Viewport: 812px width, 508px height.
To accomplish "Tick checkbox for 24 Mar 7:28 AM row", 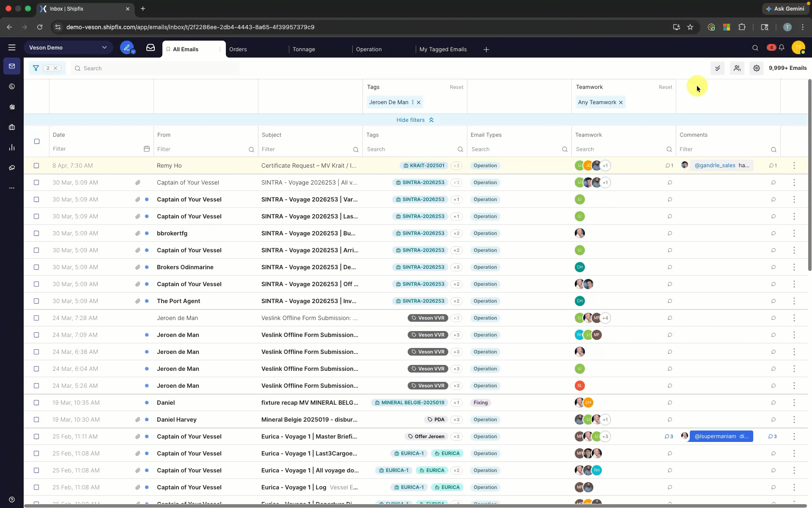I will [x=36, y=318].
